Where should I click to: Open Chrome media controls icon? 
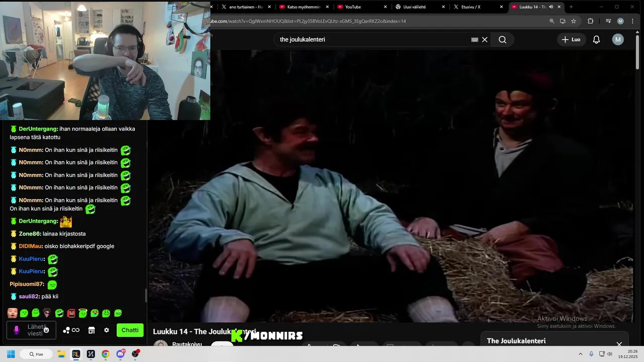608,21
